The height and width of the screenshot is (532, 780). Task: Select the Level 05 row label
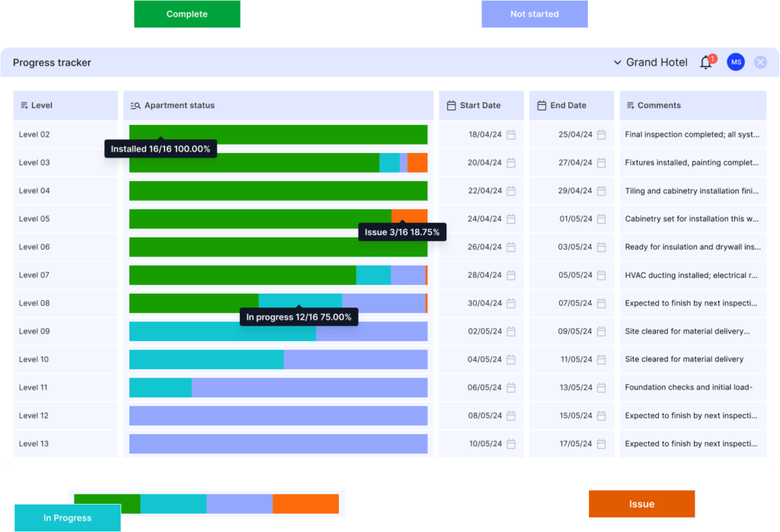tap(34, 218)
